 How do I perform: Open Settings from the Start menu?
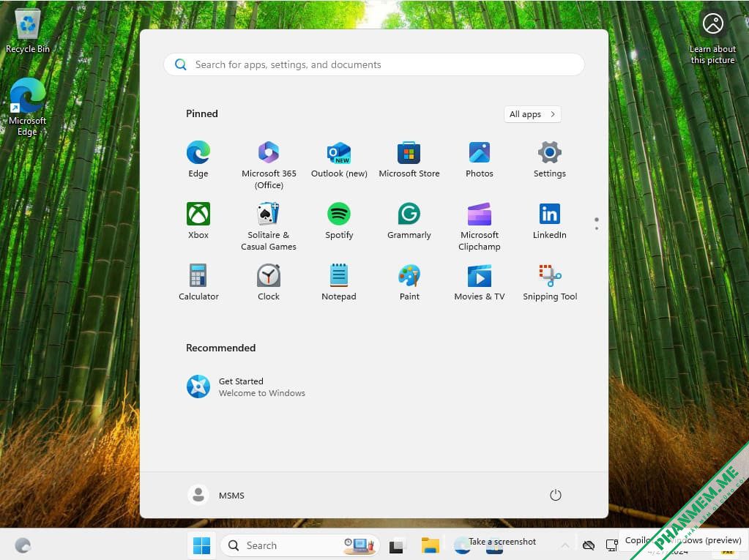(x=549, y=160)
